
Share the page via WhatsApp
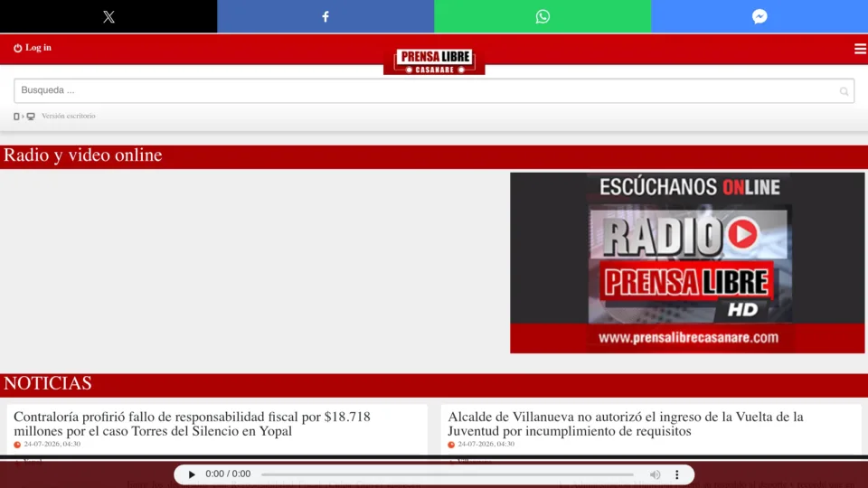[542, 16]
